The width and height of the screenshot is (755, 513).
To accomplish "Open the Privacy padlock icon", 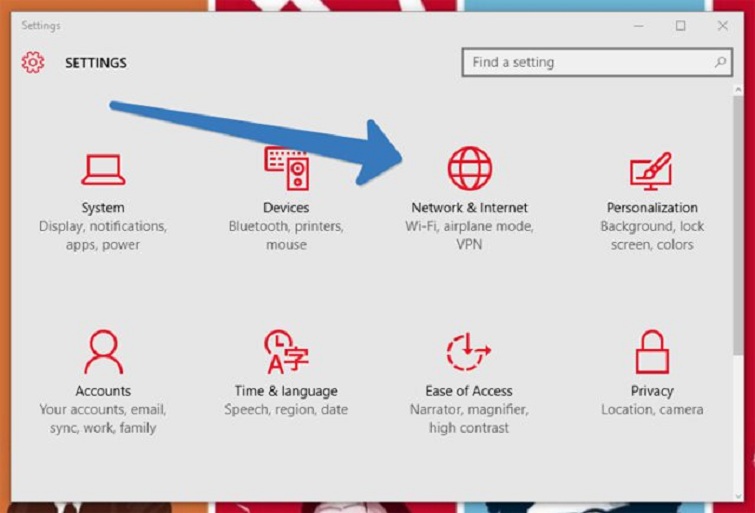I will [652, 352].
